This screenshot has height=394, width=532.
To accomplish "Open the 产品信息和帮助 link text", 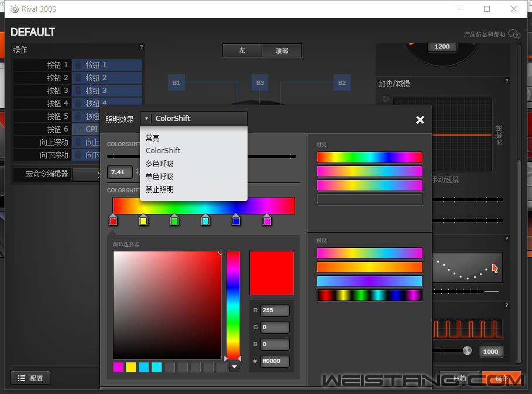I will click(x=484, y=34).
